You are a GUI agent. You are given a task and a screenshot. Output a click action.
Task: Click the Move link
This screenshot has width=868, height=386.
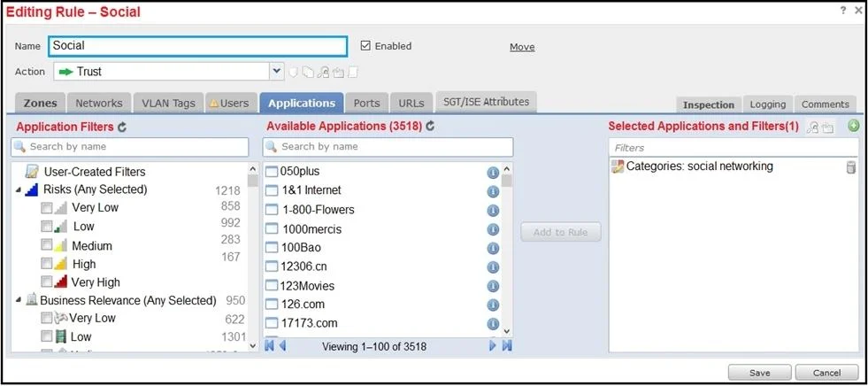pos(522,47)
